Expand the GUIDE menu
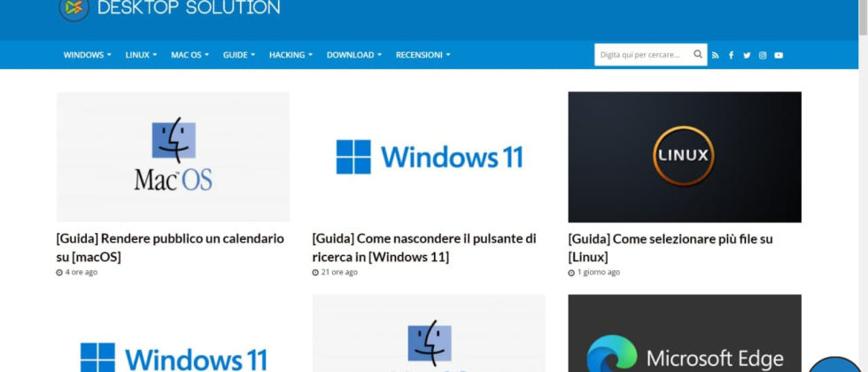868x372 pixels. tap(238, 55)
